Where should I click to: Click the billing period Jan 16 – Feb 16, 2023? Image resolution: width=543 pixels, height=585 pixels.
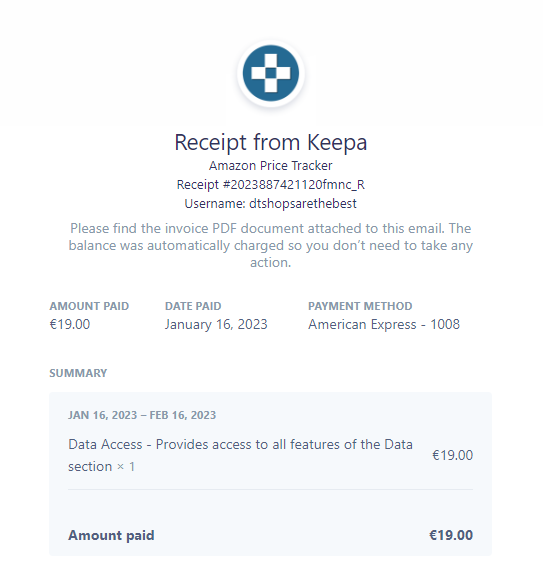pyautogui.click(x=142, y=415)
